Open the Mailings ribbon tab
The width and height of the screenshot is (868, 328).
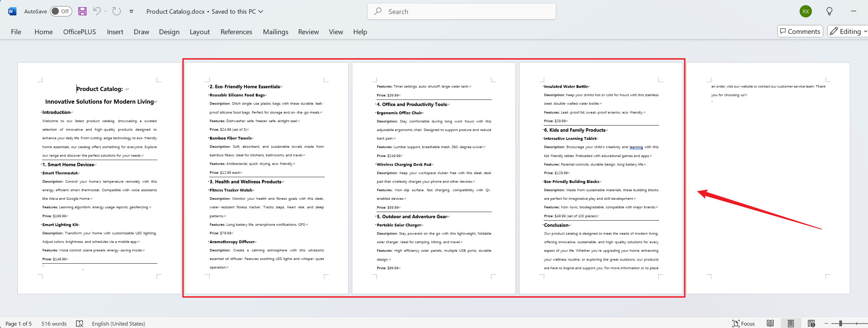coord(275,32)
